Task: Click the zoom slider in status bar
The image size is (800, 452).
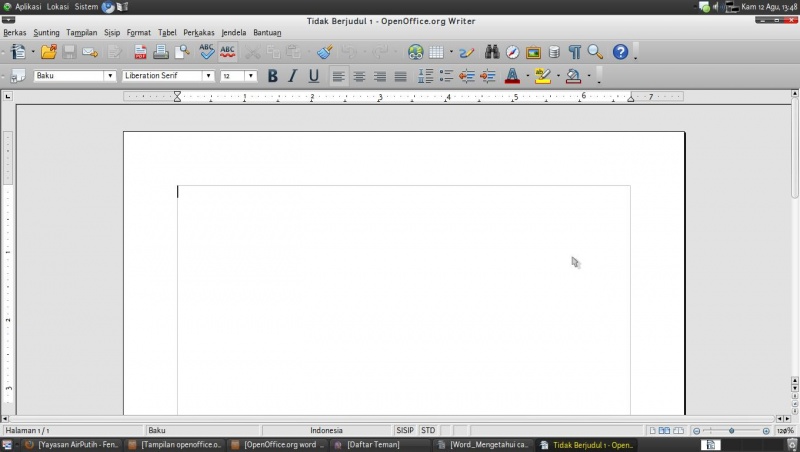Action: [732, 430]
